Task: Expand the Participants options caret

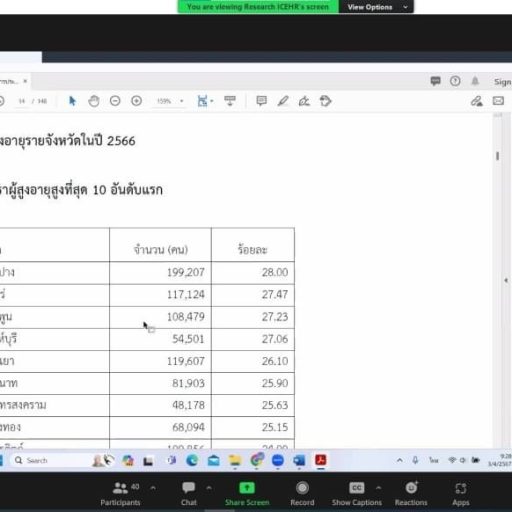Action: [x=153, y=488]
